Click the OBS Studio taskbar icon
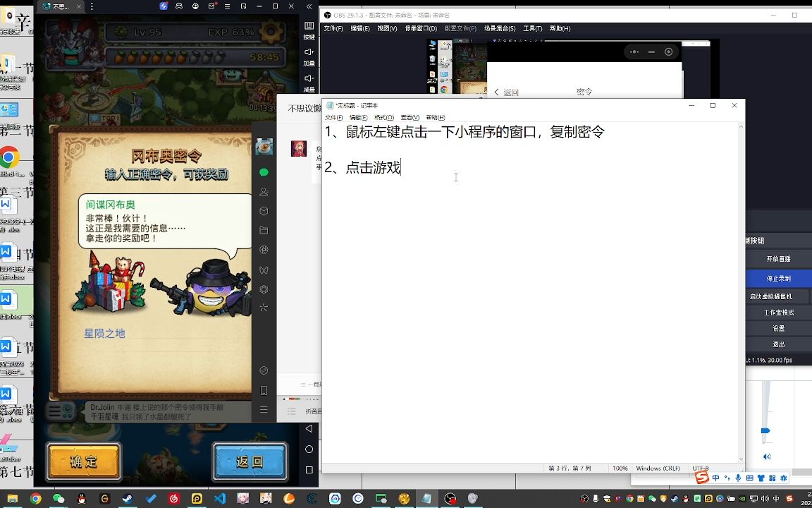Viewport: 812px width, 508px height. pyautogui.click(x=449, y=498)
